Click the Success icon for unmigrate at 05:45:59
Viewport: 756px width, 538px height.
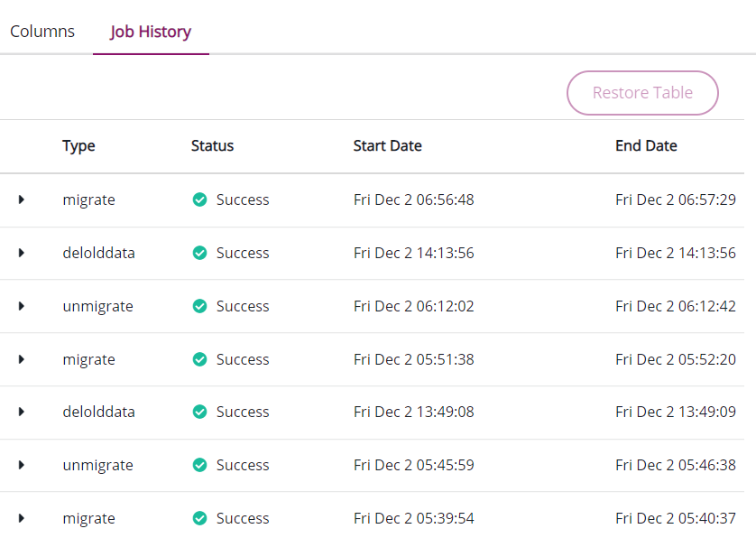pyautogui.click(x=199, y=465)
